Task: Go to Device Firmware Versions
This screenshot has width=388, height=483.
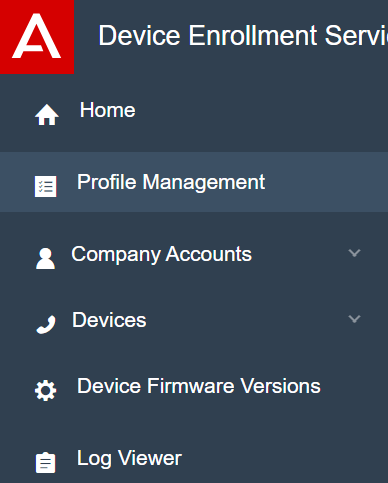Action: (199, 386)
